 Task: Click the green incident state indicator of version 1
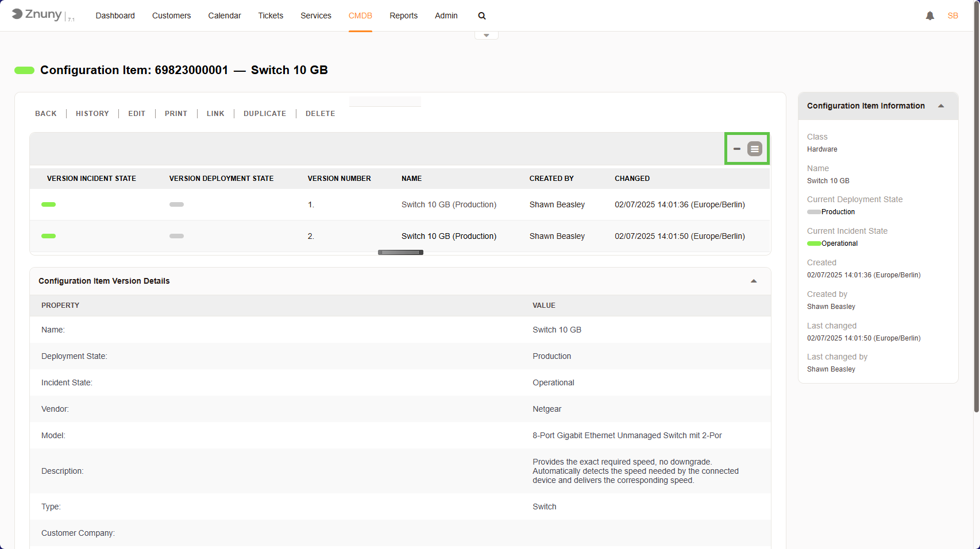point(48,204)
